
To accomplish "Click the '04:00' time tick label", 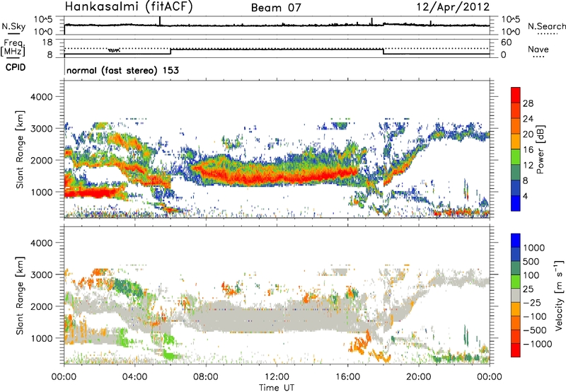I will (134, 377).
